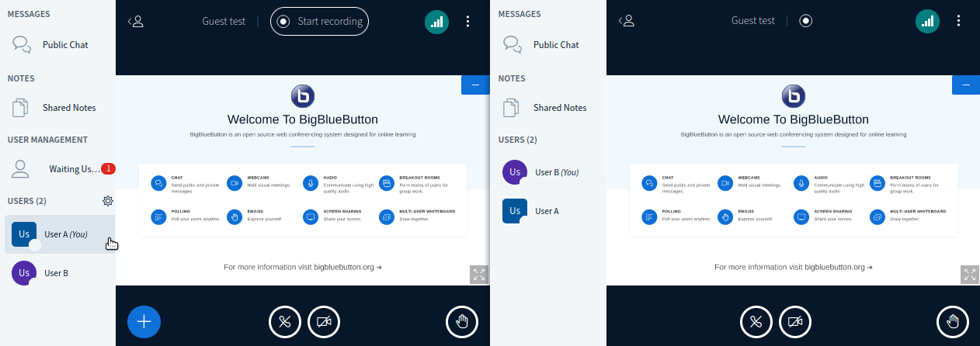Open connection status in User B window
Viewport: 980px width, 346px height.
927,22
